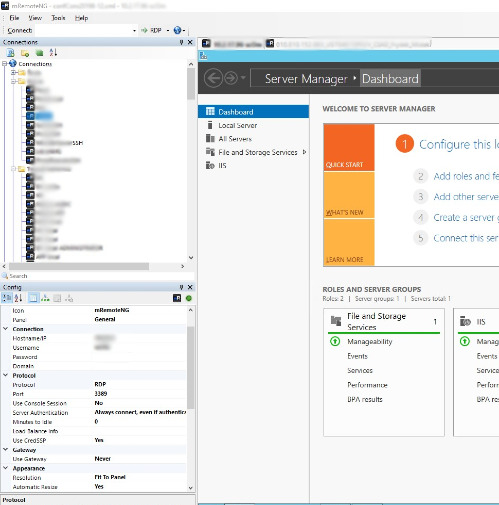The height and width of the screenshot is (505, 499).
Task: Click the Dashboard breadcrumb in Server Manager header
Action: click(x=390, y=79)
